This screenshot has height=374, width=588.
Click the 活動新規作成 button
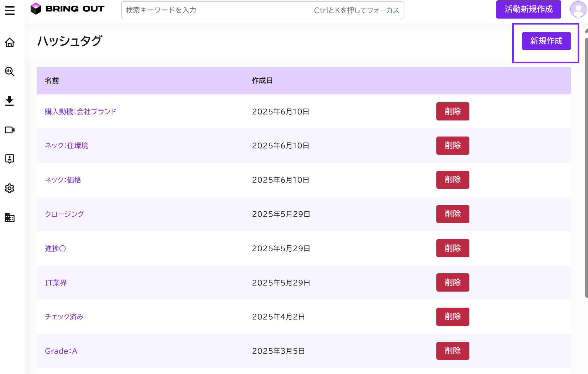[x=528, y=9]
